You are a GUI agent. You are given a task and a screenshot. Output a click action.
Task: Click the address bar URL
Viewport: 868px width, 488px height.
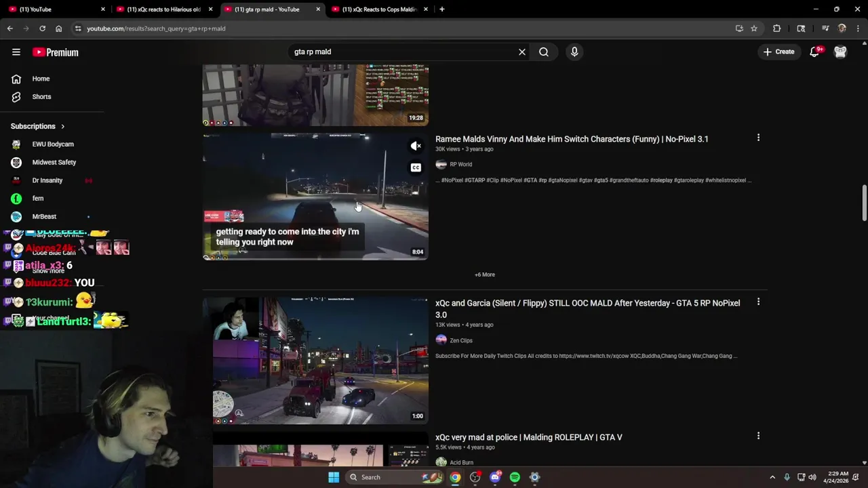click(156, 28)
